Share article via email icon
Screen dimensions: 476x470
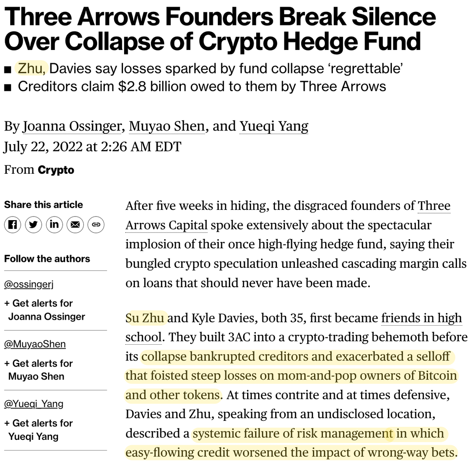coord(75,225)
